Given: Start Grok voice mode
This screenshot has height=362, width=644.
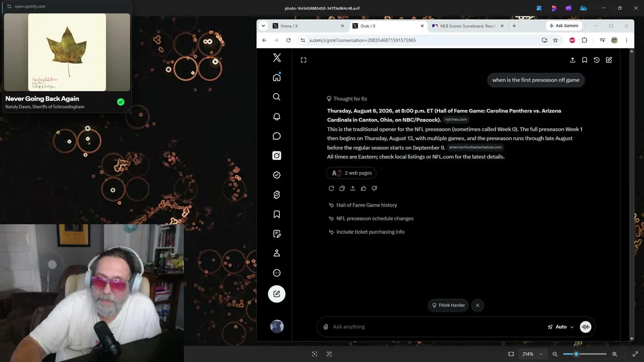Looking at the screenshot, I should (x=586, y=327).
